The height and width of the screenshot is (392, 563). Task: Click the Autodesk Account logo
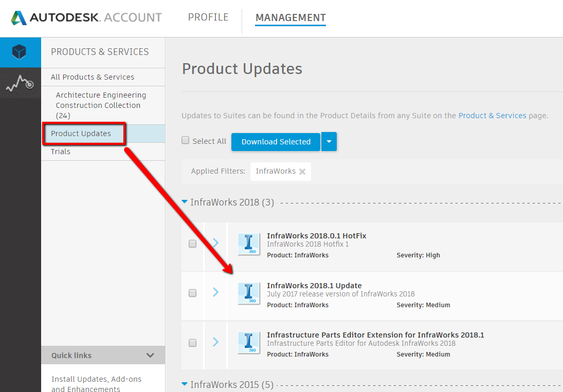(x=86, y=17)
